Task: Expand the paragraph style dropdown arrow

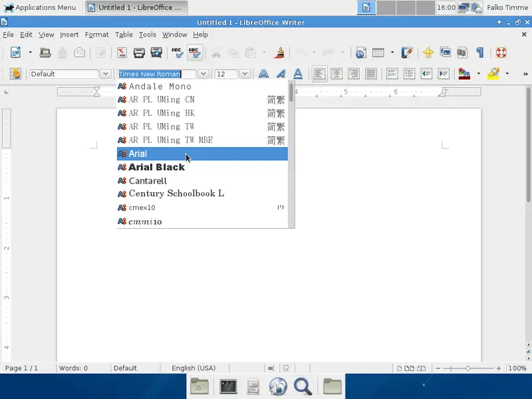Action: (106, 74)
